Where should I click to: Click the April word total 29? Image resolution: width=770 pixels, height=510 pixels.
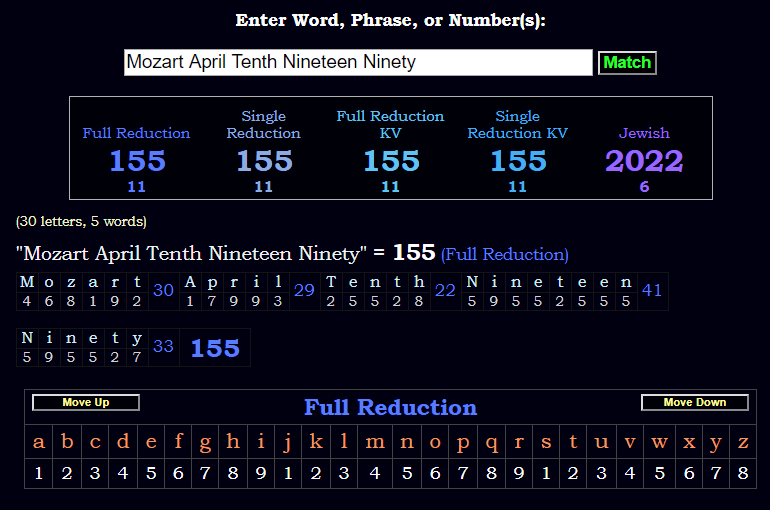click(304, 291)
